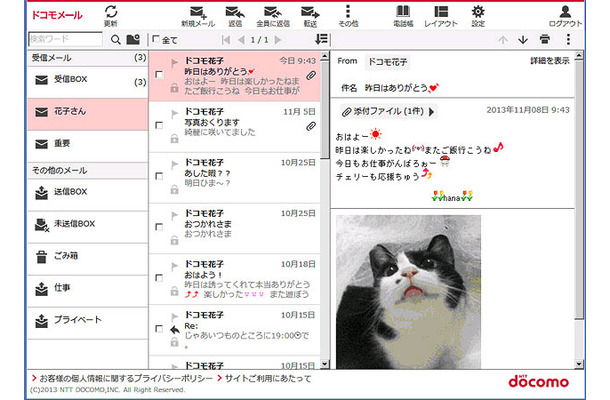This screenshot has width=610, height=400.
Task: Open the 花子さん folder
Action: (x=88, y=114)
